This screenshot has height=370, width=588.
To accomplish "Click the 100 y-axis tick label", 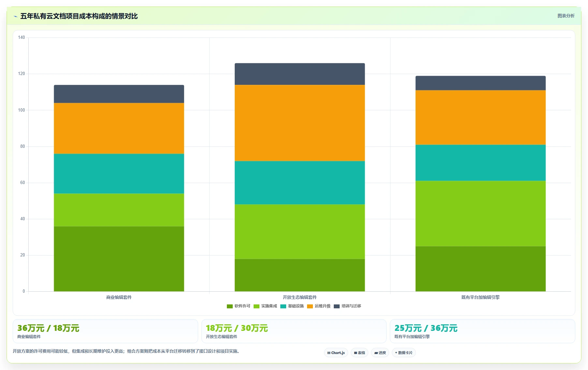I will (22, 110).
